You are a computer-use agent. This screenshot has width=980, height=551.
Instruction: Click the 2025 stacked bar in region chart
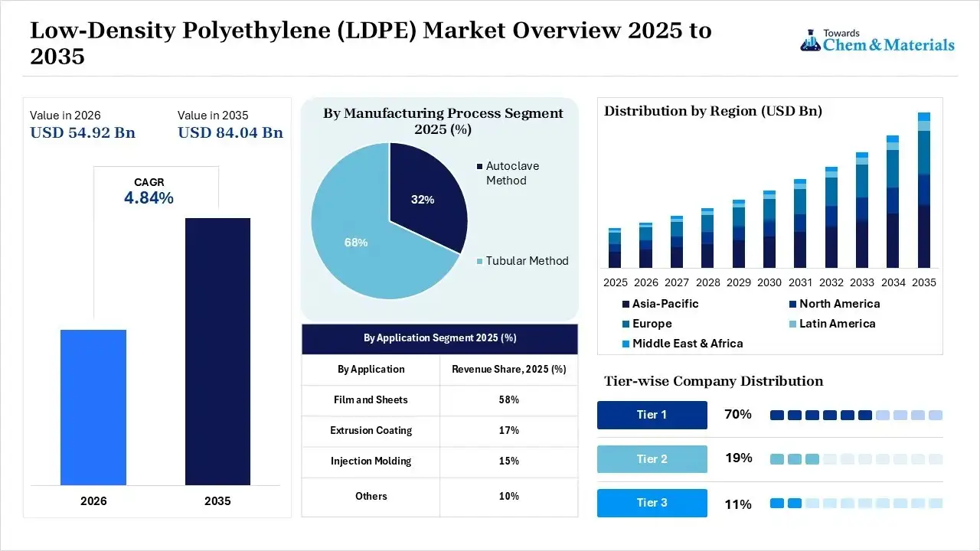tap(615, 248)
